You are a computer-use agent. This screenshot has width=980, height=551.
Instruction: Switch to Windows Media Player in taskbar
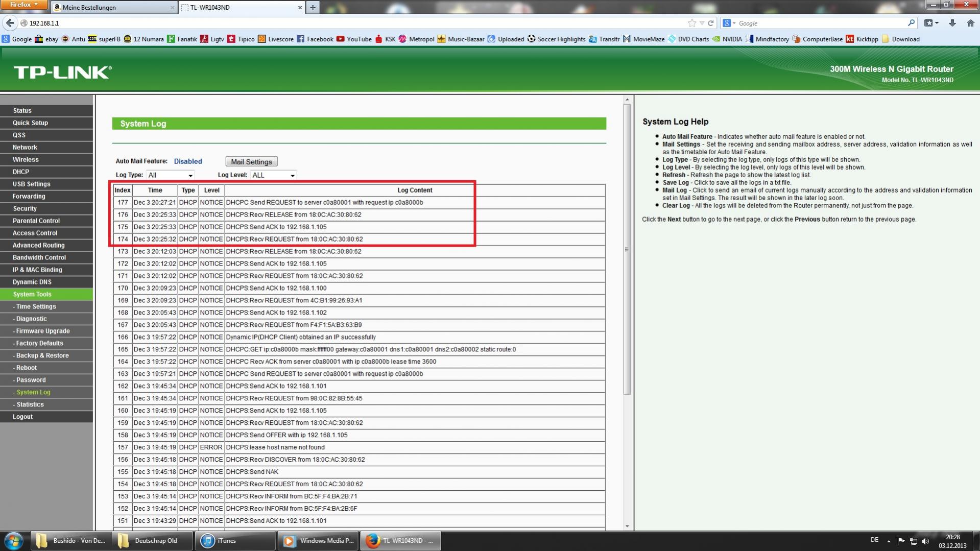click(318, 541)
